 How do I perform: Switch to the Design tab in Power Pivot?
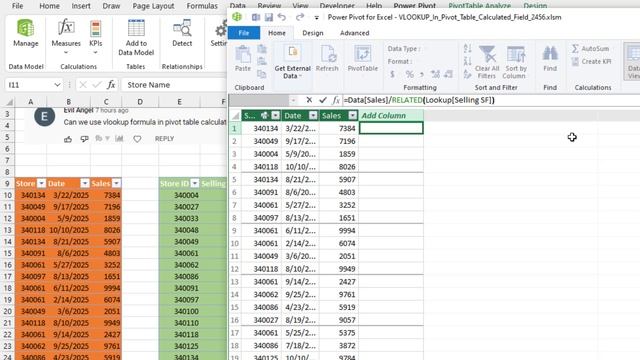tap(313, 33)
